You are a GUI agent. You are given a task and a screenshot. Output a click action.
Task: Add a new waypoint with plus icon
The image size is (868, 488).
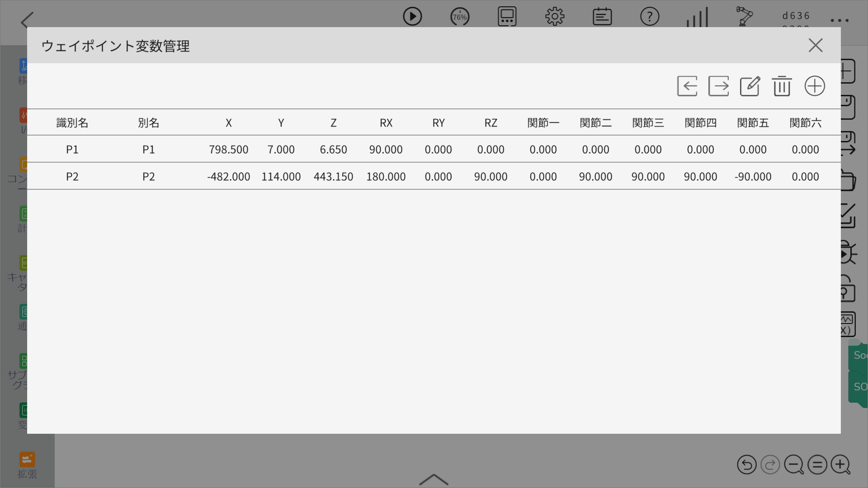(815, 86)
